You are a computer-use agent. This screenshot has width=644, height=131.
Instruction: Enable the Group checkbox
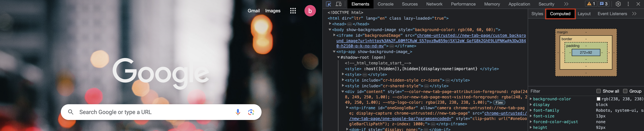point(625,91)
